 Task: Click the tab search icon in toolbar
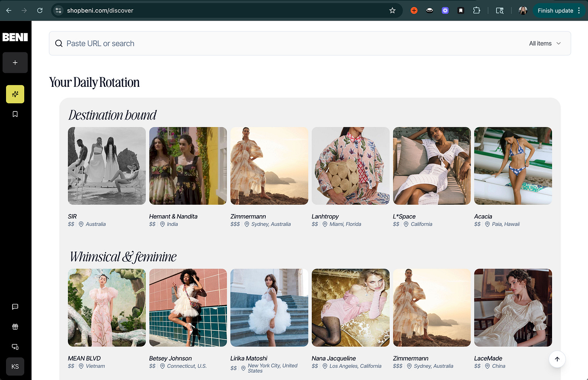click(500, 10)
